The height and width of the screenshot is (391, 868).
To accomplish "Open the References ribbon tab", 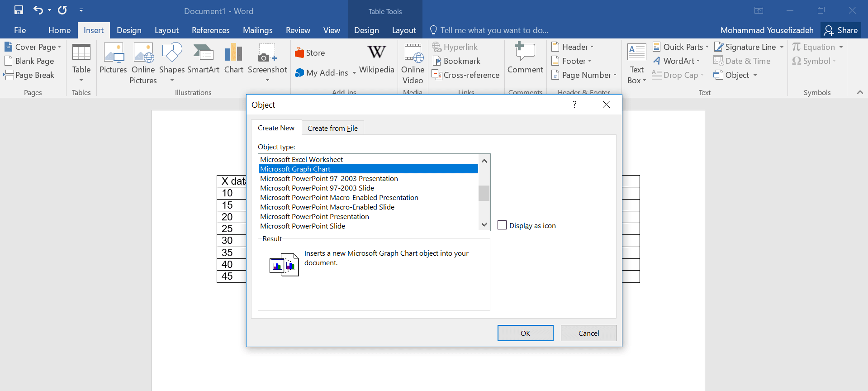I will 210,30.
